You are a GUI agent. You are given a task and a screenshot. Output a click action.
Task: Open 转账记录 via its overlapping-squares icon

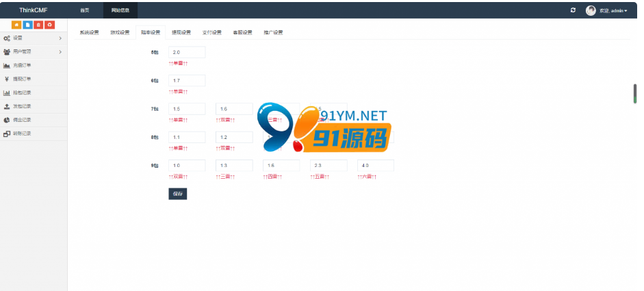coord(7,134)
